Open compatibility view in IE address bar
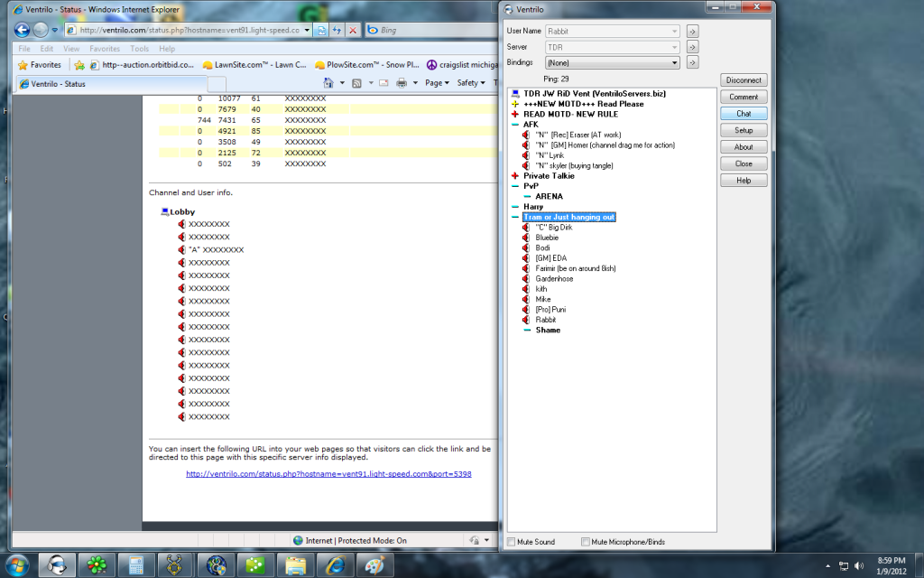924x578 pixels. pos(322,30)
